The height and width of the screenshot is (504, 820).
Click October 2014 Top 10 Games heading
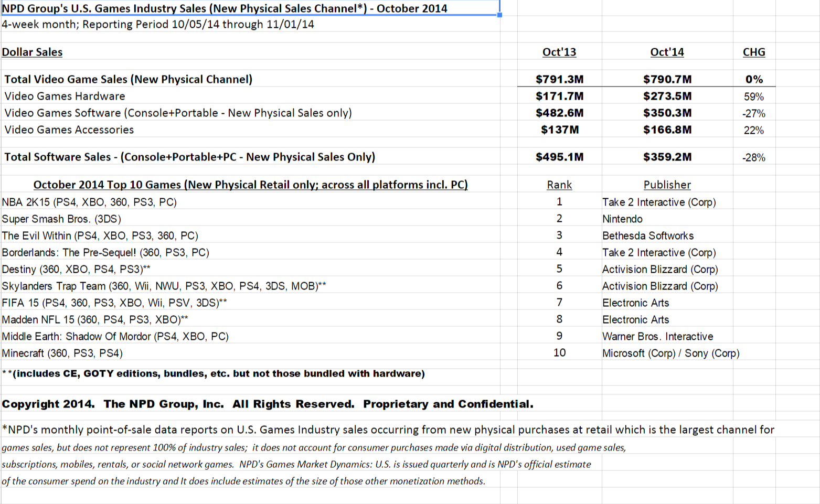250,185
